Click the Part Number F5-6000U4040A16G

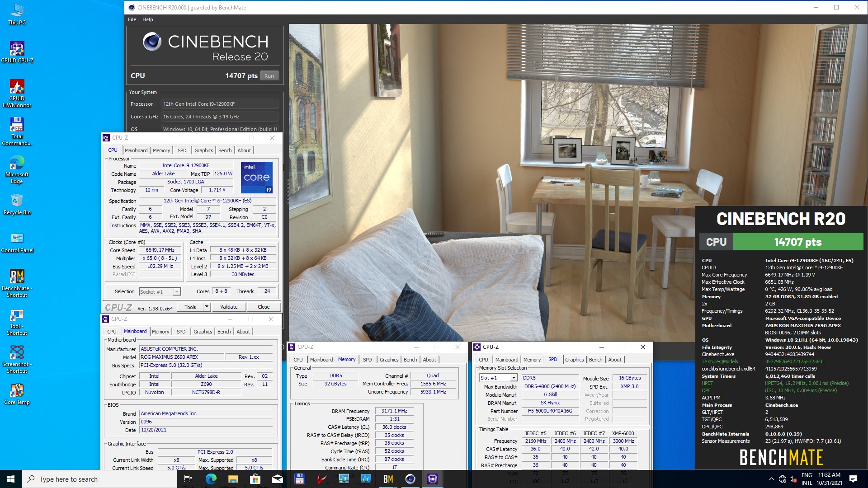tap(550, 411)
